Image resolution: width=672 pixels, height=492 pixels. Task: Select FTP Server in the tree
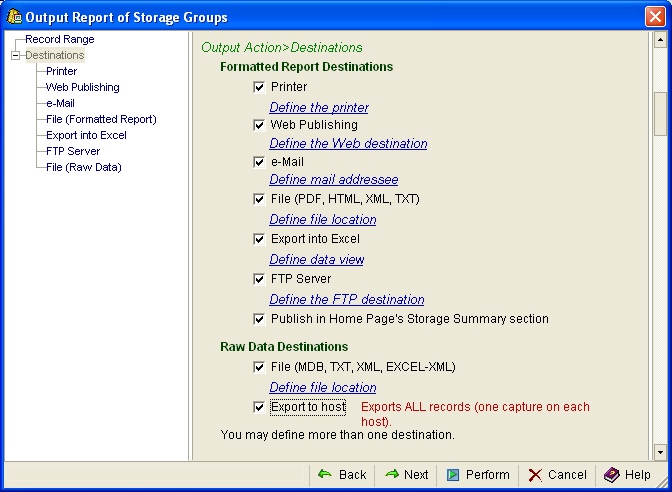[x=73, y=151]
